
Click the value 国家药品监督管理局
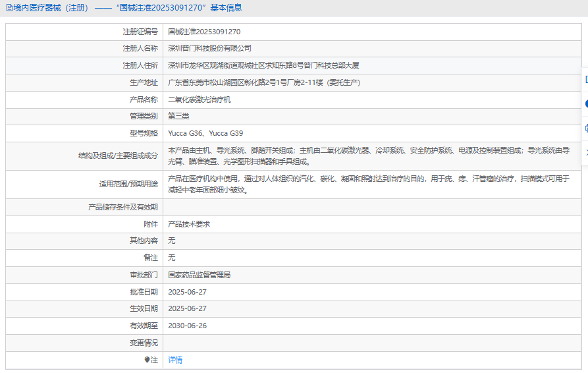(199, 275)
